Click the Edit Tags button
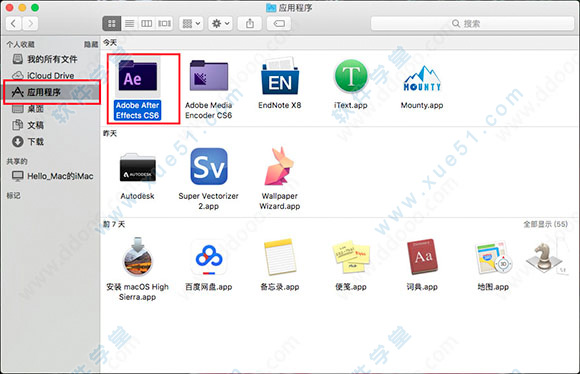Image resolution: width=580 pixels, height=374 pixels. pos(279,24)
